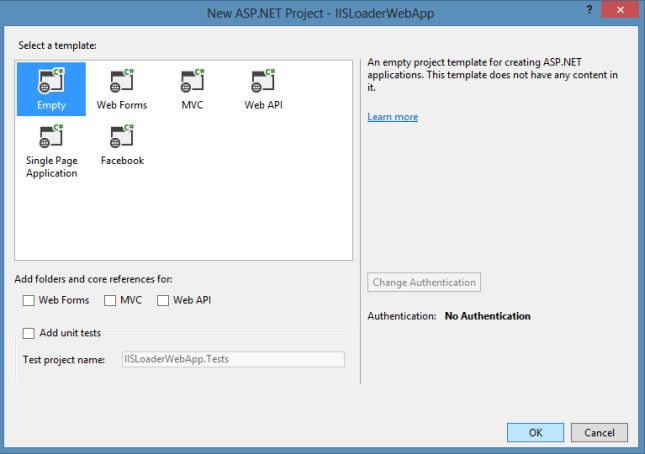Viewport: 645px width, 454px height.
Task: Click the empty template description text
Action: point(492,75)
